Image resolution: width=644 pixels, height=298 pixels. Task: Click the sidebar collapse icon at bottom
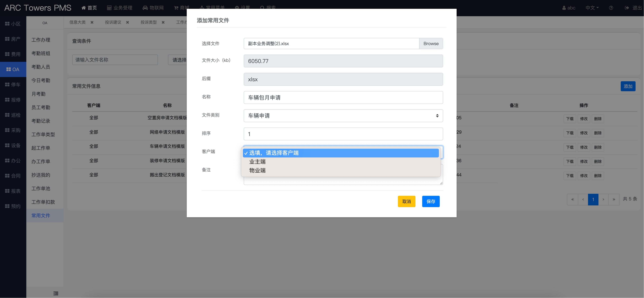[x=56, y=293]
